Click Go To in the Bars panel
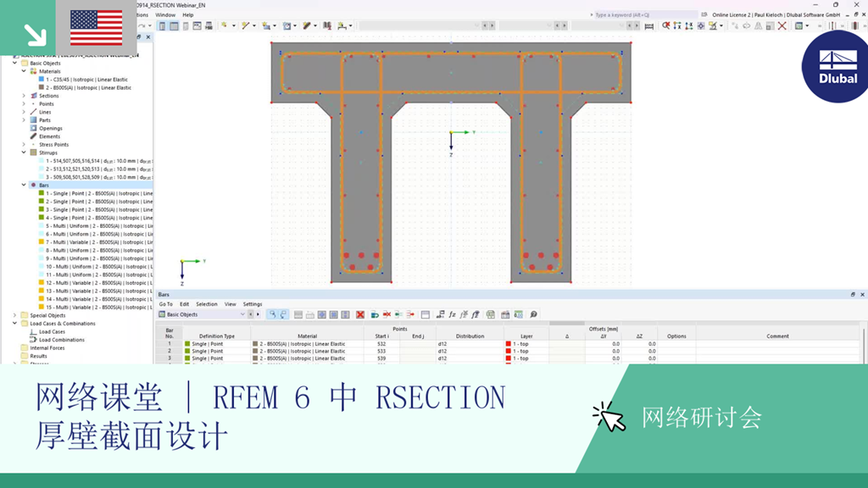This screenshot has height=488, width=868. [x=164, y=303]
